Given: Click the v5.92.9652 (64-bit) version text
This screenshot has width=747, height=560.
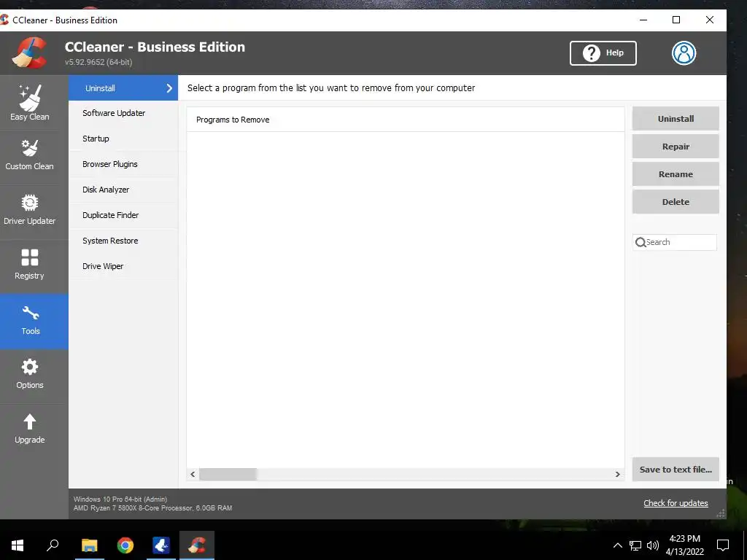Looking at the screenshot, I should 98,62.
